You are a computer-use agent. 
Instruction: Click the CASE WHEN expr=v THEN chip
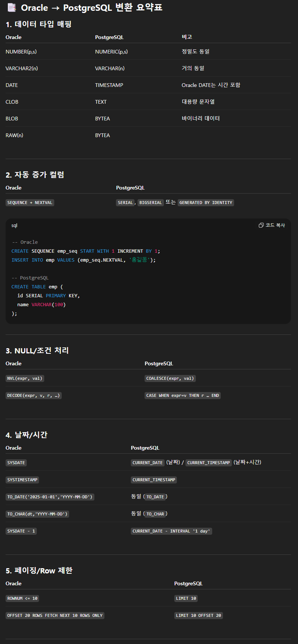tap(182, 395)
